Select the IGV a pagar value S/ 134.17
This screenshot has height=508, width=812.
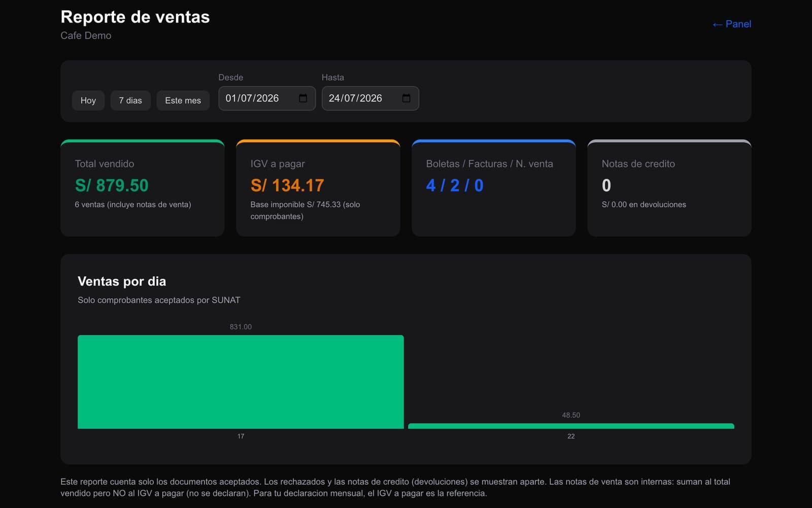click(x=287, y=185)
